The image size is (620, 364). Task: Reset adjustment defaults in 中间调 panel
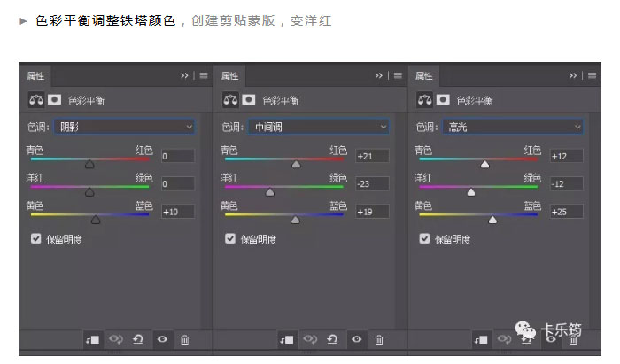point(332,339)
